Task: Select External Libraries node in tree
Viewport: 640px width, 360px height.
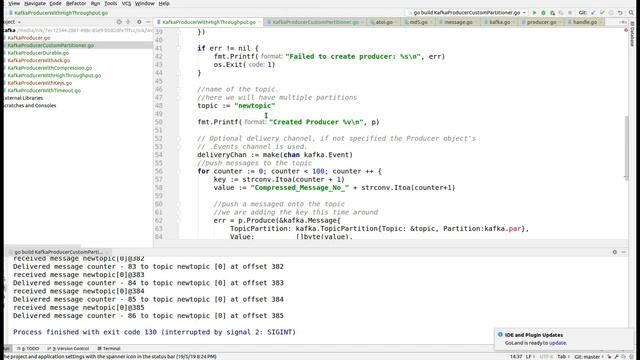Action: coord(23,98)
